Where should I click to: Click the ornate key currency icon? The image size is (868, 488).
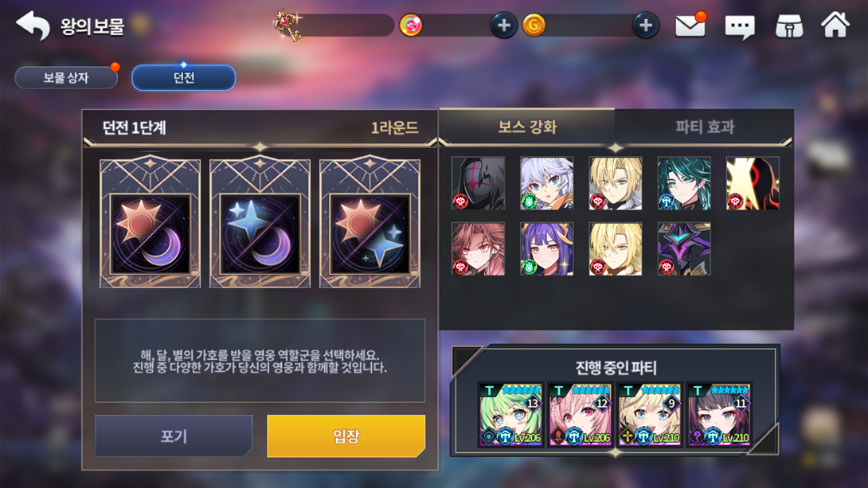point(287,25)
